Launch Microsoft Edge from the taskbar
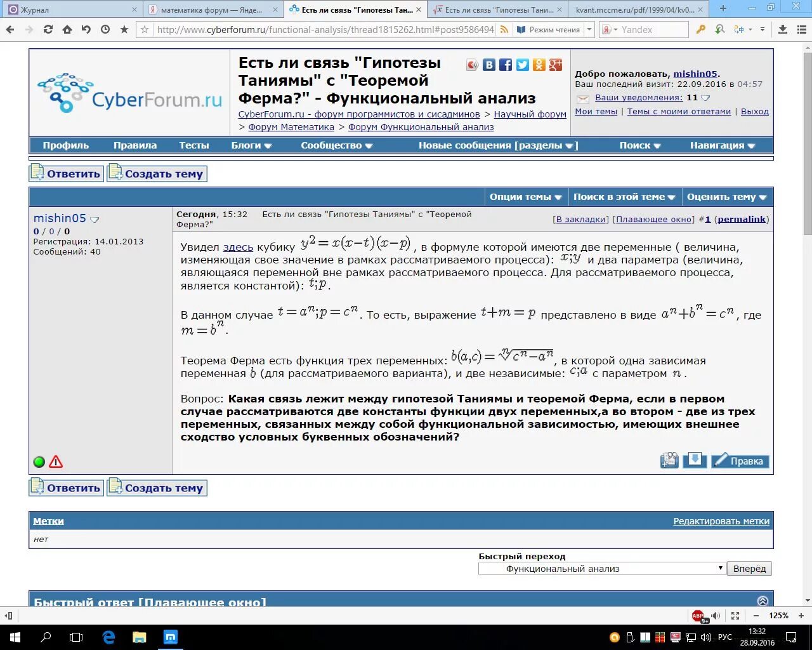Image resolution: width=812 pixels, height=650 pixels. tap(108, 637)
